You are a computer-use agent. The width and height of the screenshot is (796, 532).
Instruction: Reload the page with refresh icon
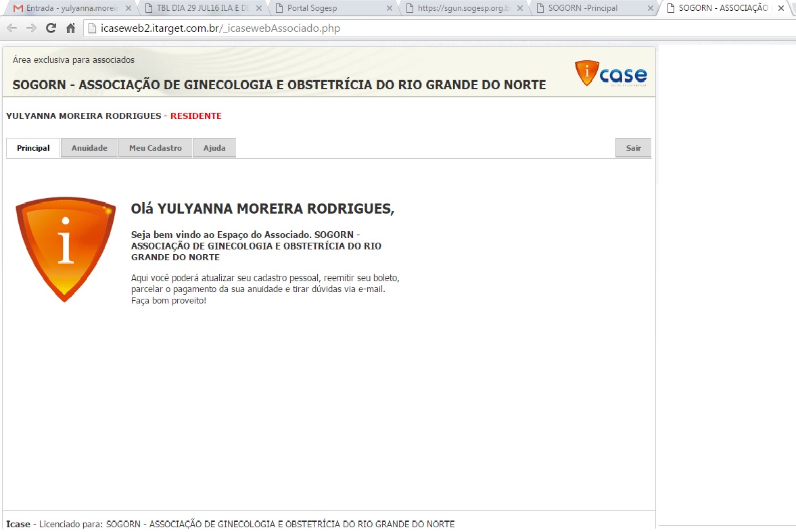click(51, 28)
